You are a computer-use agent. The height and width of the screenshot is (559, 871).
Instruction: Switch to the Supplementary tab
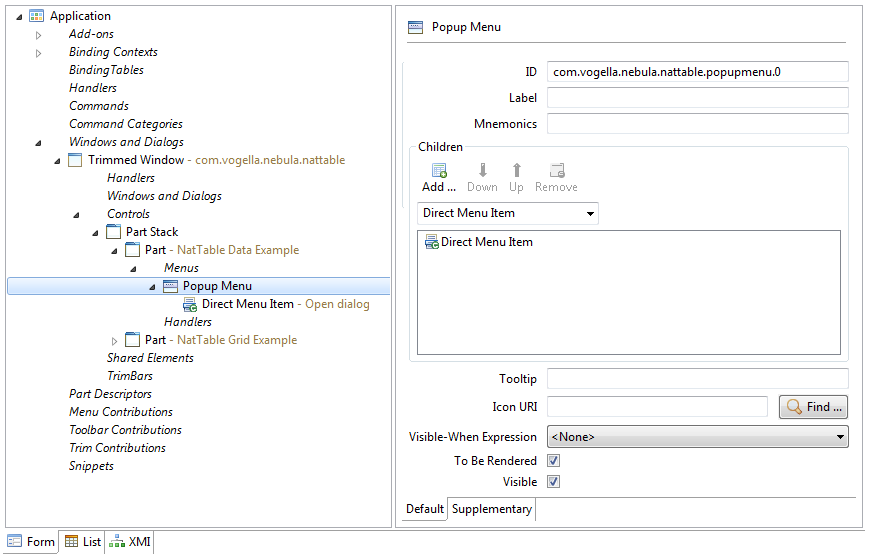492,509
